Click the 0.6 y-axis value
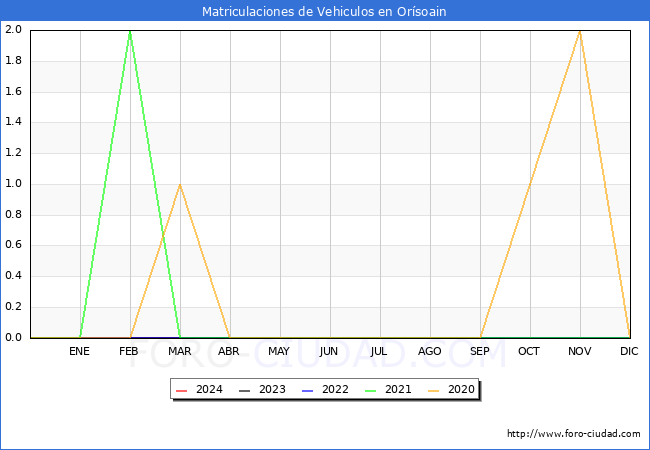 pyautogui.click(x=13, y=245)
